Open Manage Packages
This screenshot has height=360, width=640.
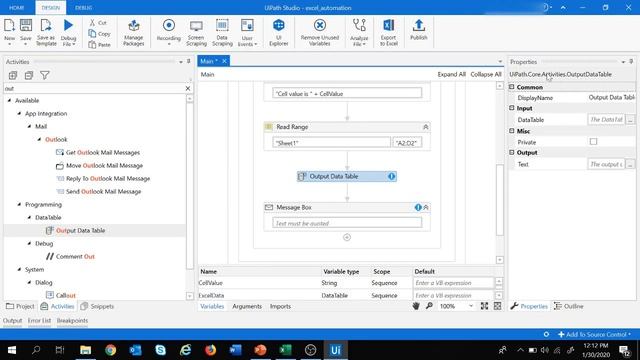point(133,32)
